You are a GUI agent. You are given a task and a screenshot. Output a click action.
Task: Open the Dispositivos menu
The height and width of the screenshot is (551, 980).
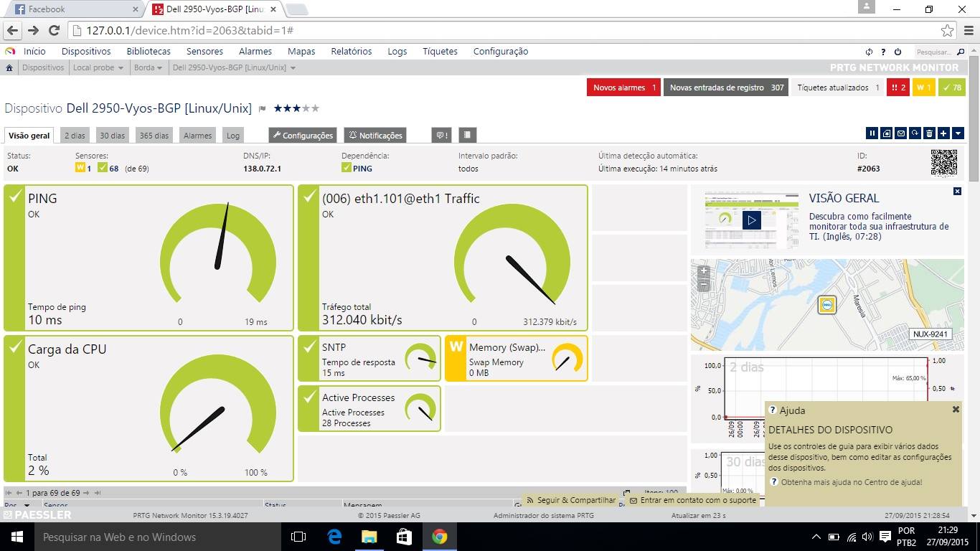86,52
